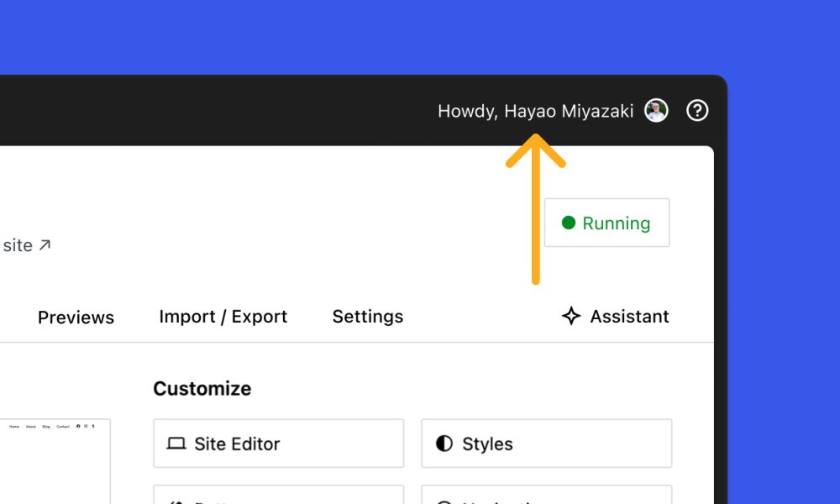Viewport: 840px width, 504px height.
Task: Click the external link arrow next to site
Action: coord(45,244)
